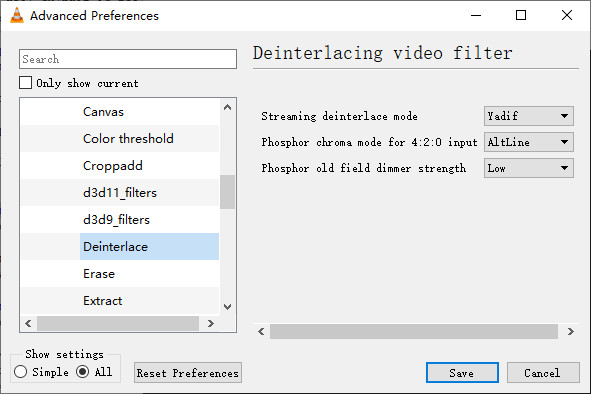
Task: Close the Advanced Preferences window
Action: click(x=567, y=15)
